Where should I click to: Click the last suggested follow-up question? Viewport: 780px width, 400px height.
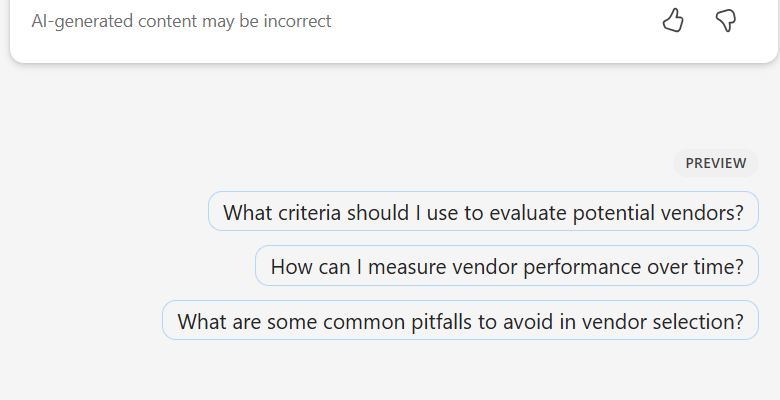460,321
